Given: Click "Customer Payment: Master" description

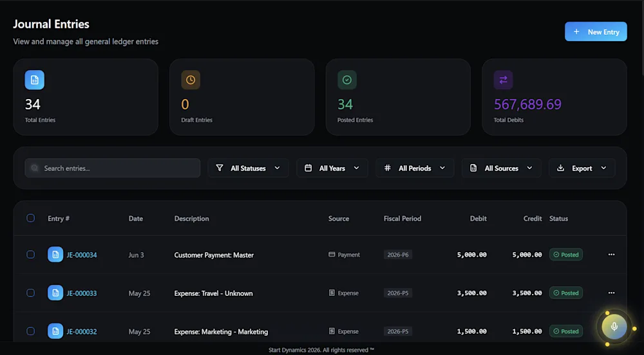Looking at the screenshot, I should 214,255.
